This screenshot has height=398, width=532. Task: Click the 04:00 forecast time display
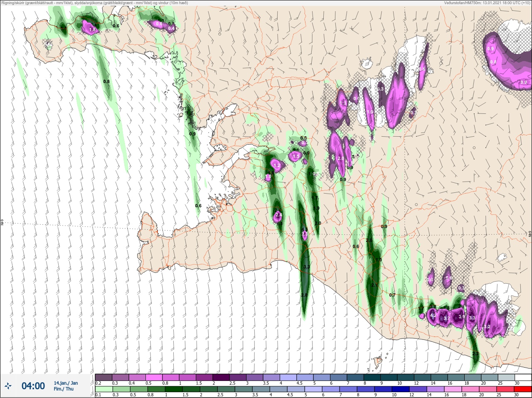pyautogui.click(x=33, y=386)
